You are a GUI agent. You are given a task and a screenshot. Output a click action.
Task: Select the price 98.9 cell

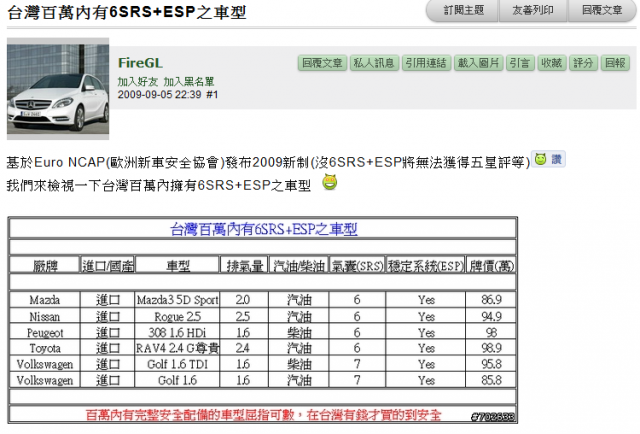(x=491, y=348)
